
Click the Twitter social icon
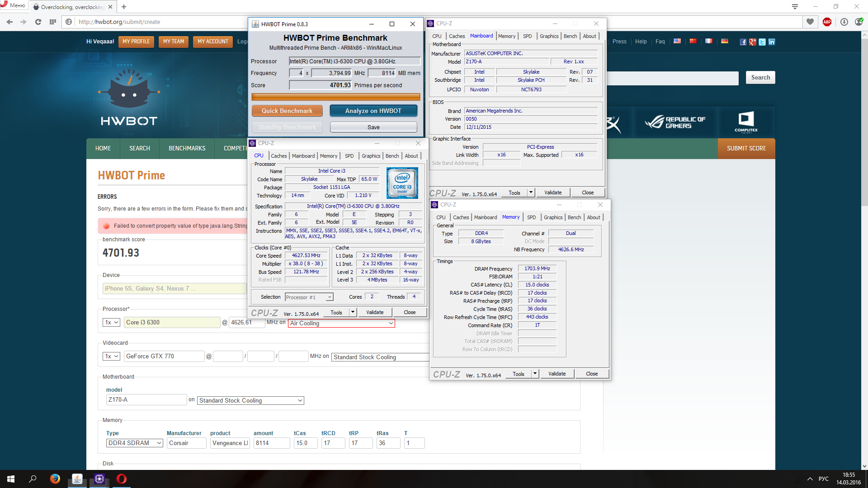pyautogui.click(x=762, y=42)
